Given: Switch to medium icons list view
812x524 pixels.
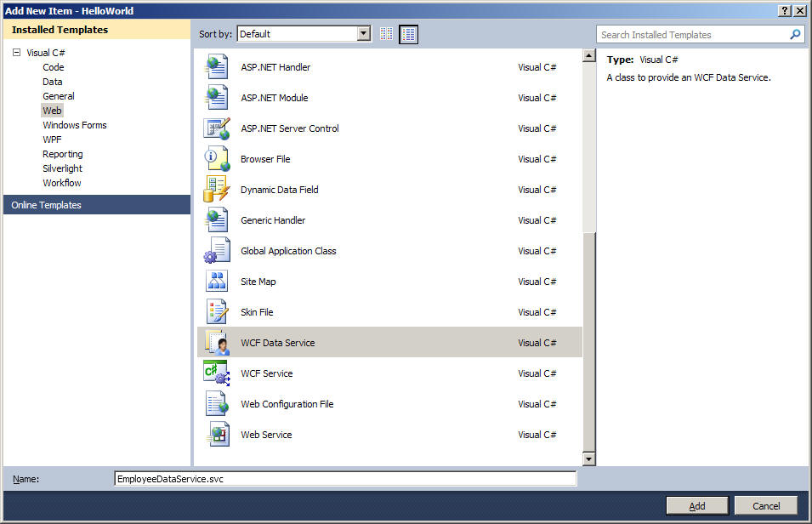Looking at the screenshot, I should [x=409, y=34].
